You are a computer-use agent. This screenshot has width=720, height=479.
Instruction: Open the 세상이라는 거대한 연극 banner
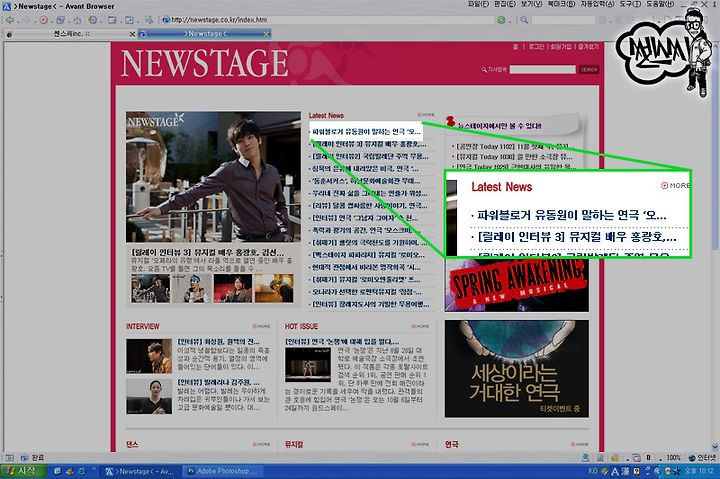[x=517, y=369]
